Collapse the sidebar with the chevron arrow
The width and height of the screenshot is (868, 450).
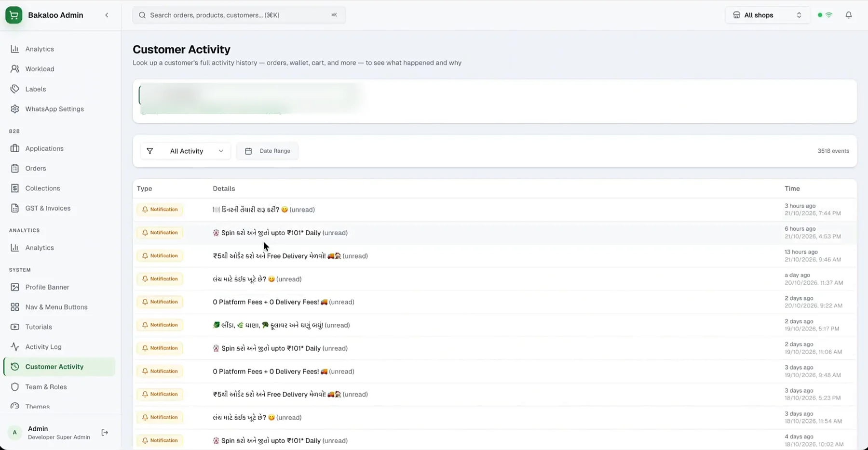[107, 15]
